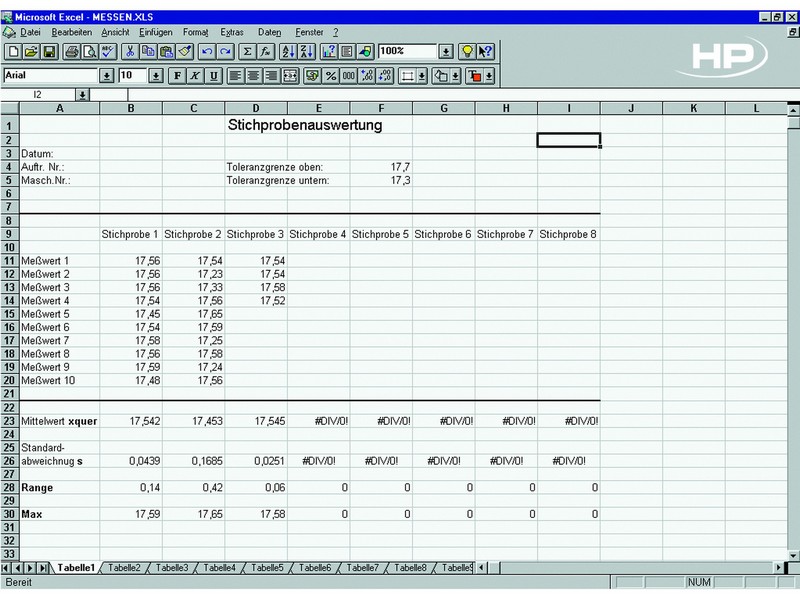The height and width of the screenshot is (600, 800).
Task: Sort ascending with the A-Z icon
Action: [x=288, y=51]
